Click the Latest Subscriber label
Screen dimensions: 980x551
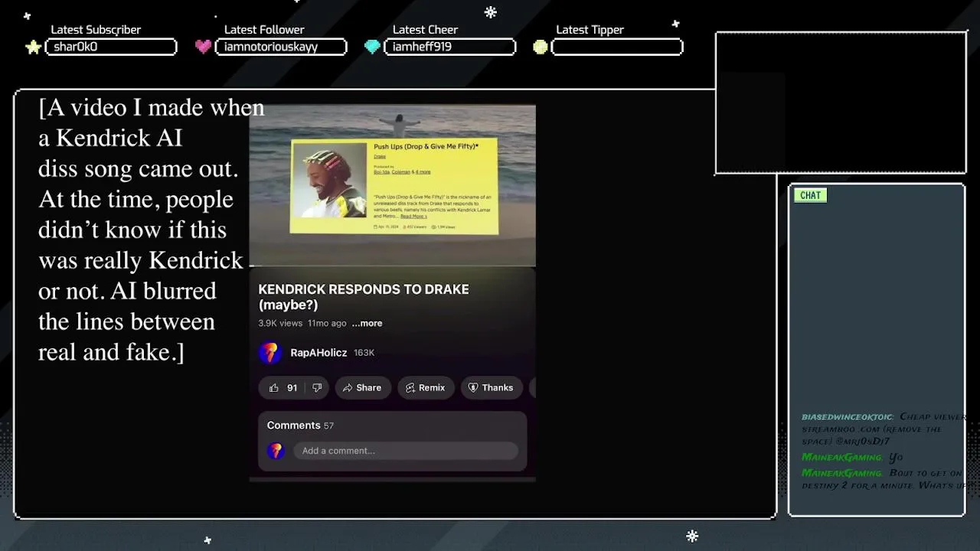click(x=96, y=30)
